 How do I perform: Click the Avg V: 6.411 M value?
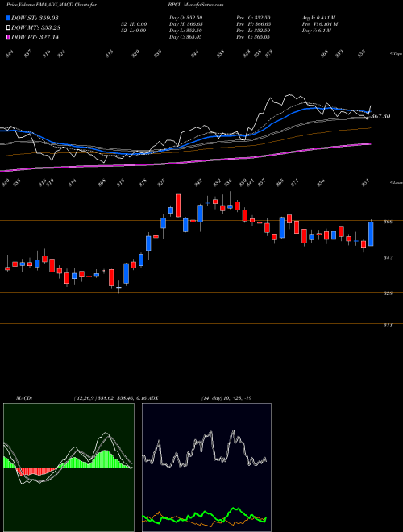tap(319, 18)
